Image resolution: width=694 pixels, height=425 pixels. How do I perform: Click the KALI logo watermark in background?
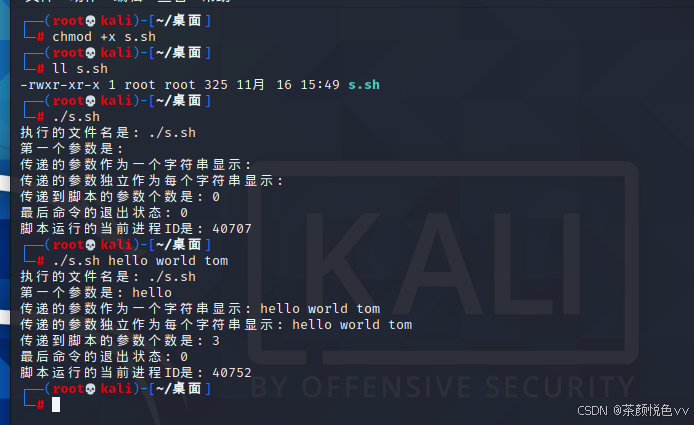[x=443, y=262]
